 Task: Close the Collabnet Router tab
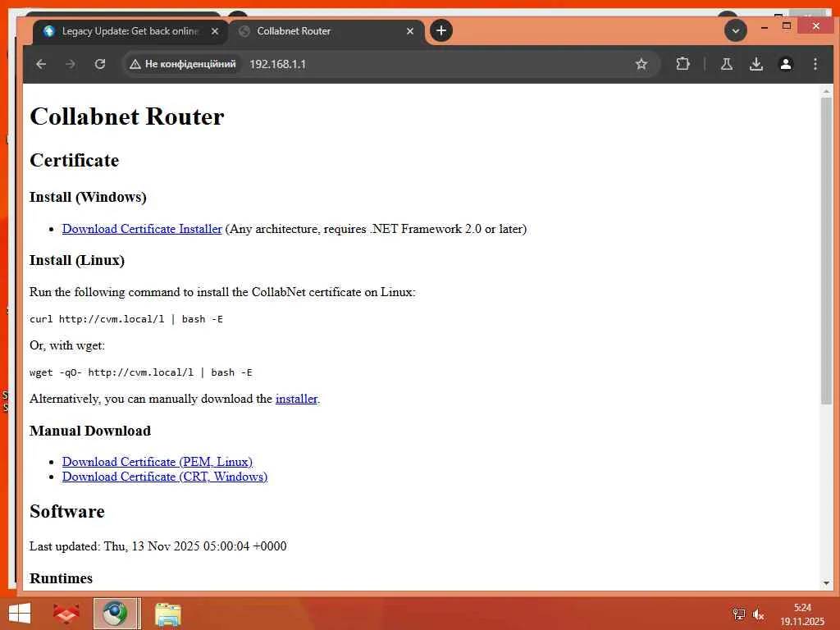[x=410, y=31]
